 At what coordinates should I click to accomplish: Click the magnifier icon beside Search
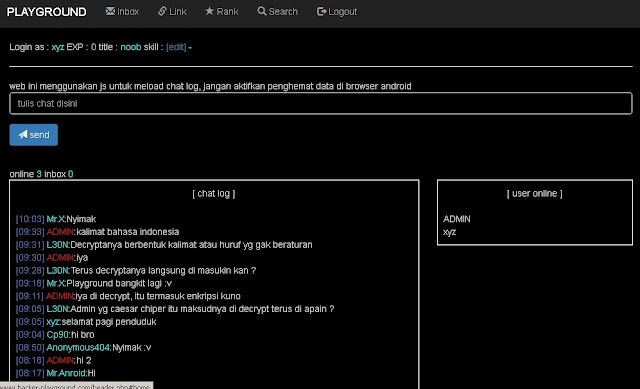[x=262, y=11]
